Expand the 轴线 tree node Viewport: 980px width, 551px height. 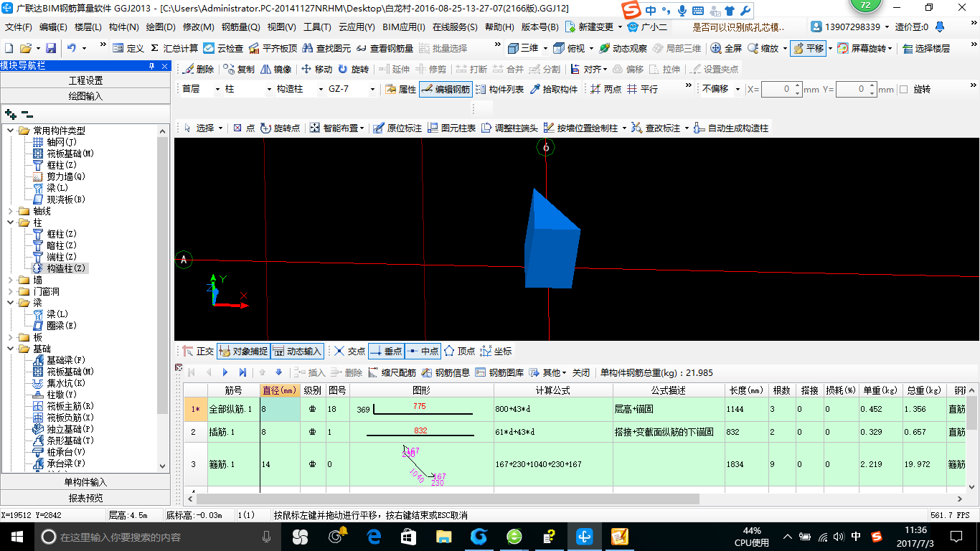(11, 211)
